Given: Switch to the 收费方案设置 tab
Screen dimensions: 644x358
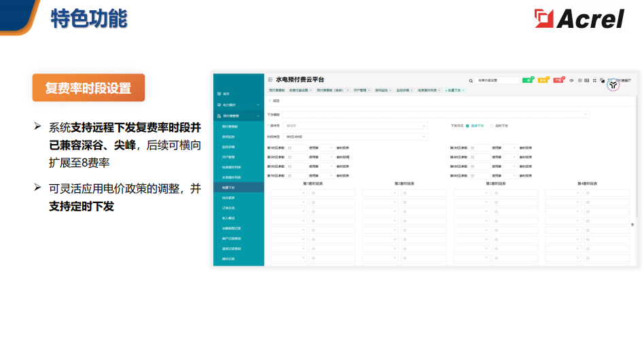Looking at the screenshot, I should (299, 90).
